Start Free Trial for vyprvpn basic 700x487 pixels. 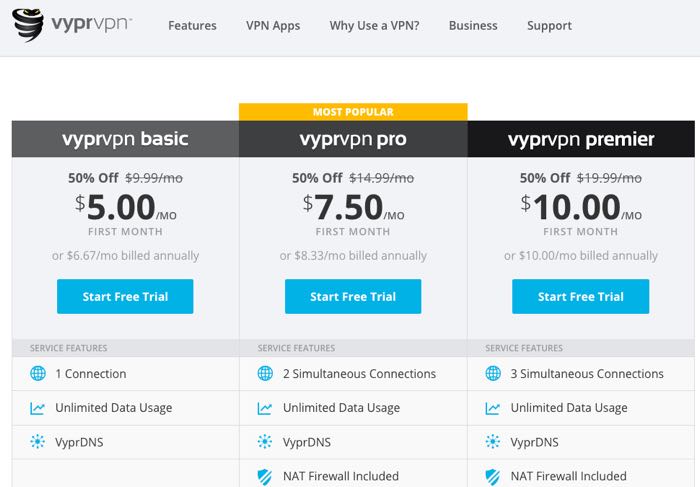tap(125, 296)
